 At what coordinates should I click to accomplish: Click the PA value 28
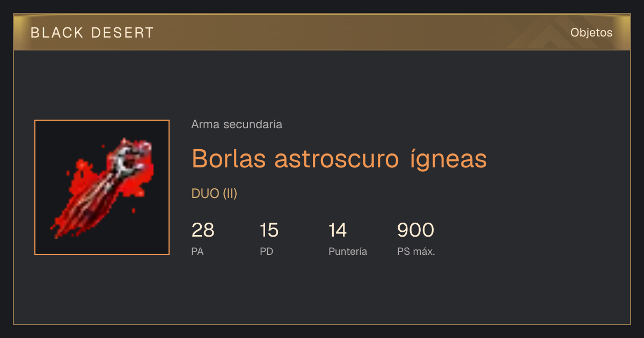click(203, 230)
